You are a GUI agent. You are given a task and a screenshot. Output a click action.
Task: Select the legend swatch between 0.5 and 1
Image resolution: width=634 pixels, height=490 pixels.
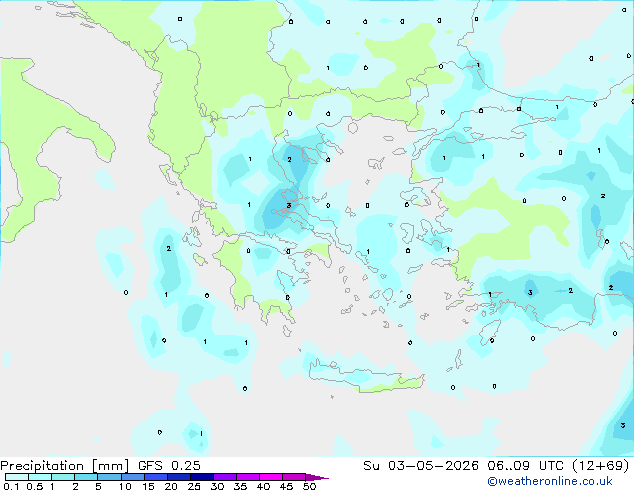[40, 477]
